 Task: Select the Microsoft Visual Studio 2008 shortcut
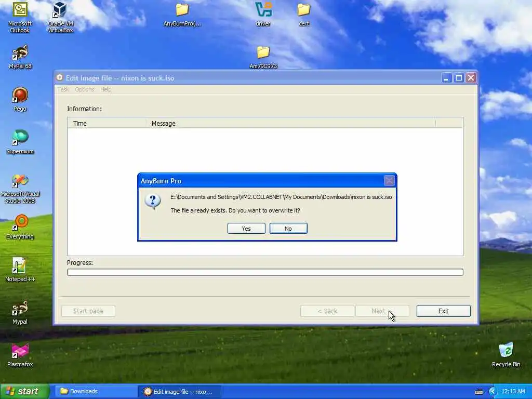tap(20, 188)
